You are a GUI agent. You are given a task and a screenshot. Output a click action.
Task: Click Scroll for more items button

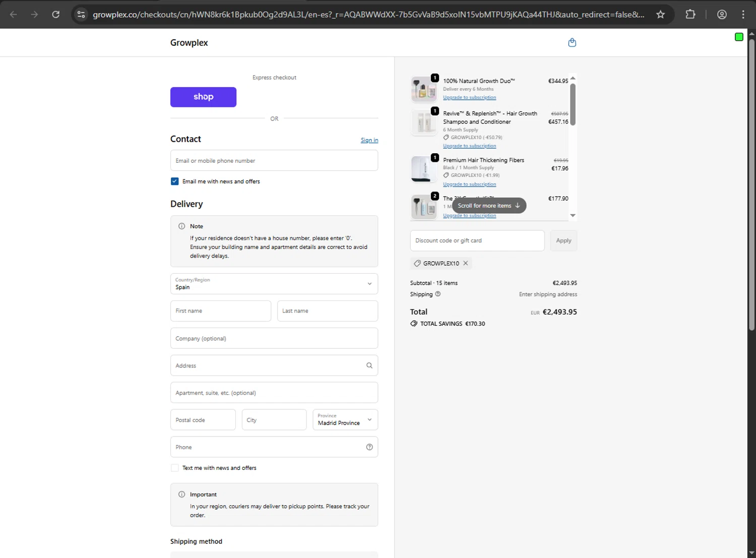coord(489,206)
